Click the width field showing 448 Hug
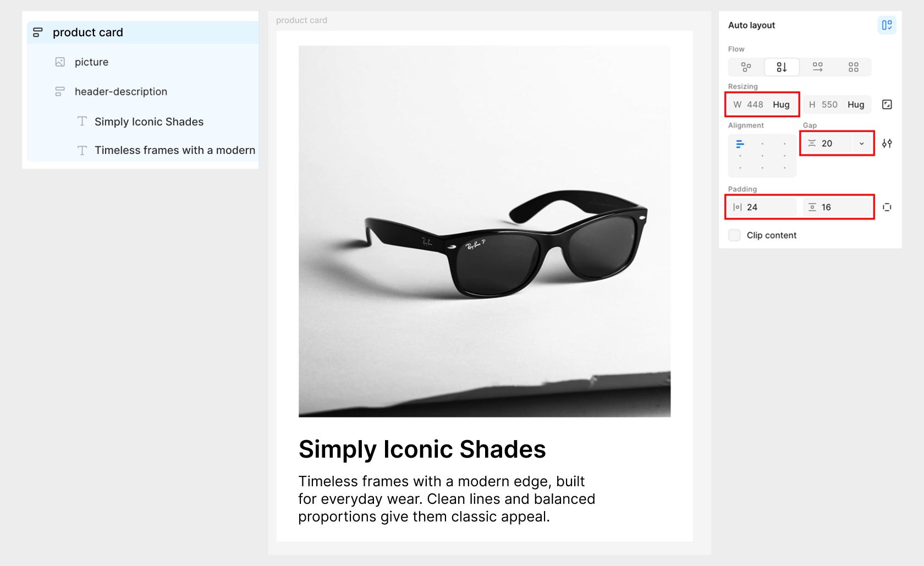The image size is (924, 566). click(762, 105)
